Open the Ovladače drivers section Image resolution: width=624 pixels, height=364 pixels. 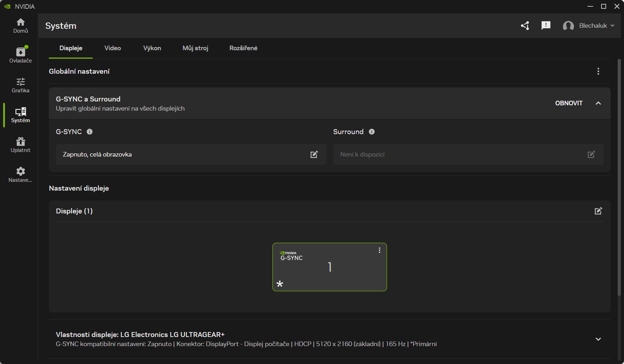pos(20,55)
